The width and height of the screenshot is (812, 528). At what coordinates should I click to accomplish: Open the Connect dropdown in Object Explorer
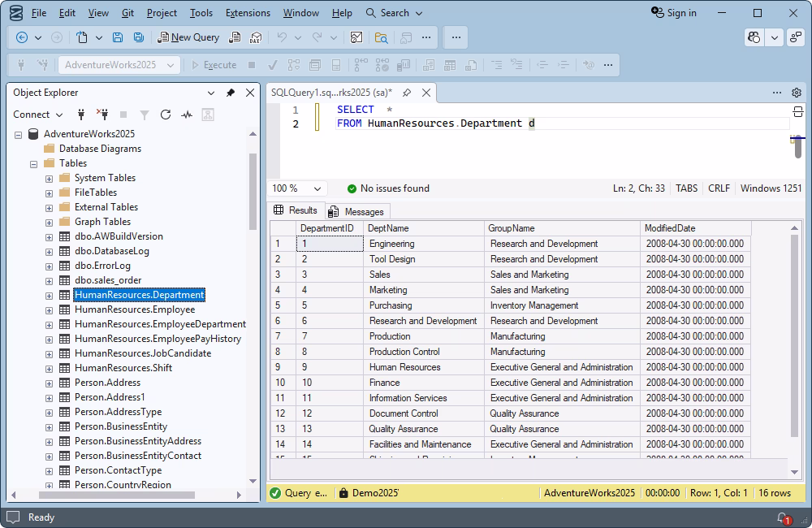[x=37, y=115]
